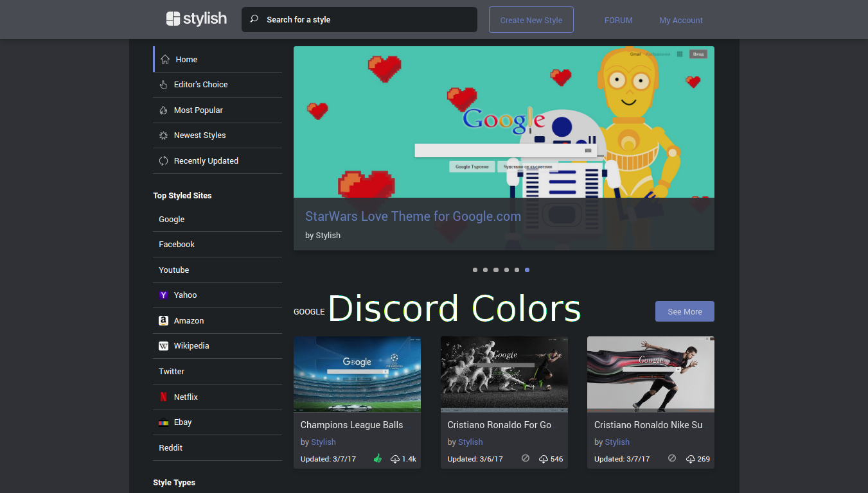Click the Stylish logo
The width and height of the screenshot is (868, 493).
tap(196, 19)
